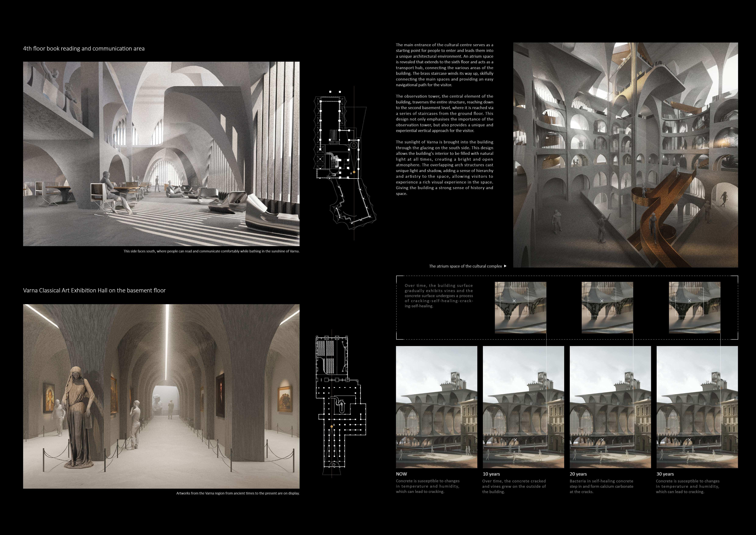The height and width of the screenshot is (535, 756).
Task: Click the X marker in the third detail thumbnail
Action: [x=690, y=301]
